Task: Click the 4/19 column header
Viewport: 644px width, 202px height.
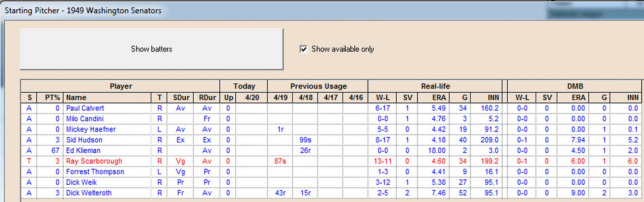Action: (280, 97)
